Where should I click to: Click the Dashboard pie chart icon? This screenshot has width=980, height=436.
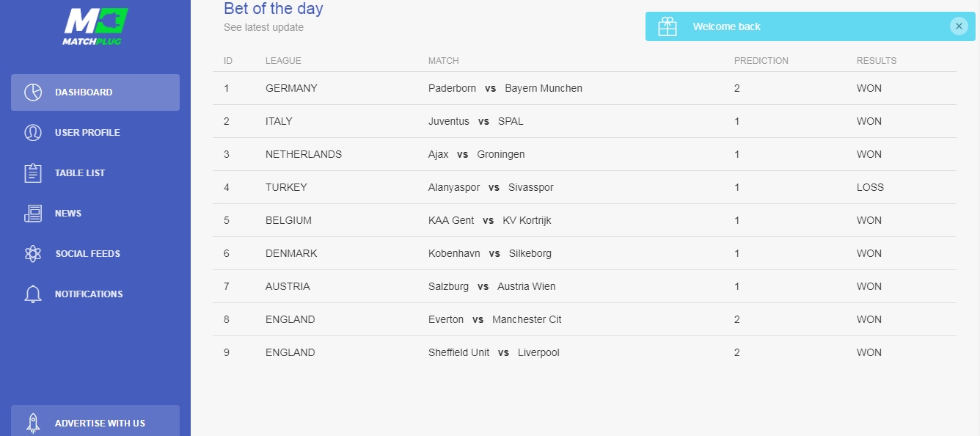[33, 92]
